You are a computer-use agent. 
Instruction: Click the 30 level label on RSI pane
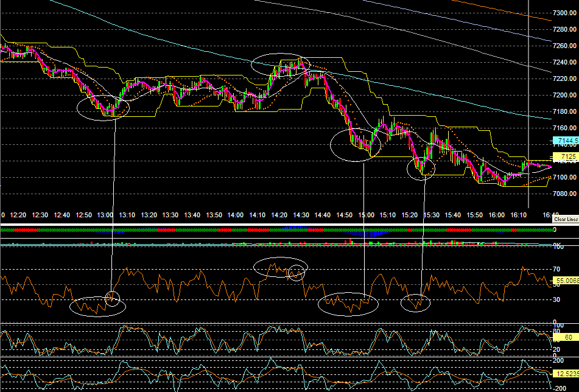[556, 299]
